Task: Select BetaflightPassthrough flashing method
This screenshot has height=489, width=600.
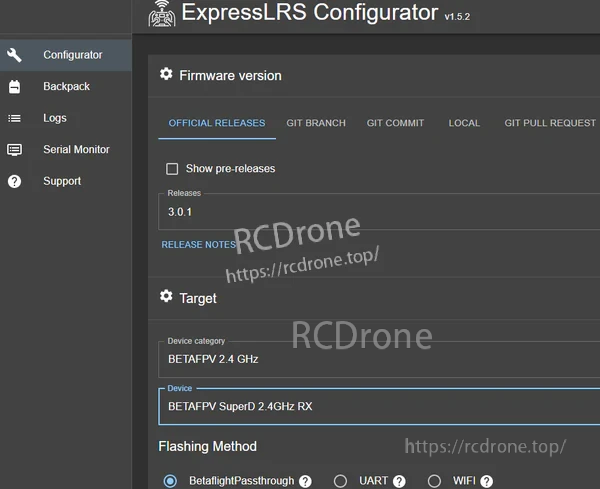Action: [170, 481]
